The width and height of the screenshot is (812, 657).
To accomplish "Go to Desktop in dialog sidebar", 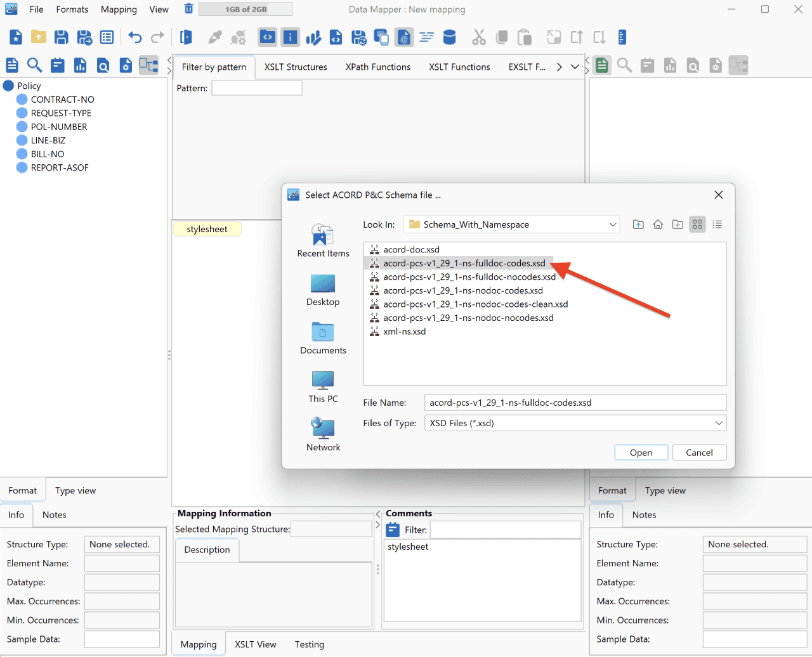I will tap(323, 290).
